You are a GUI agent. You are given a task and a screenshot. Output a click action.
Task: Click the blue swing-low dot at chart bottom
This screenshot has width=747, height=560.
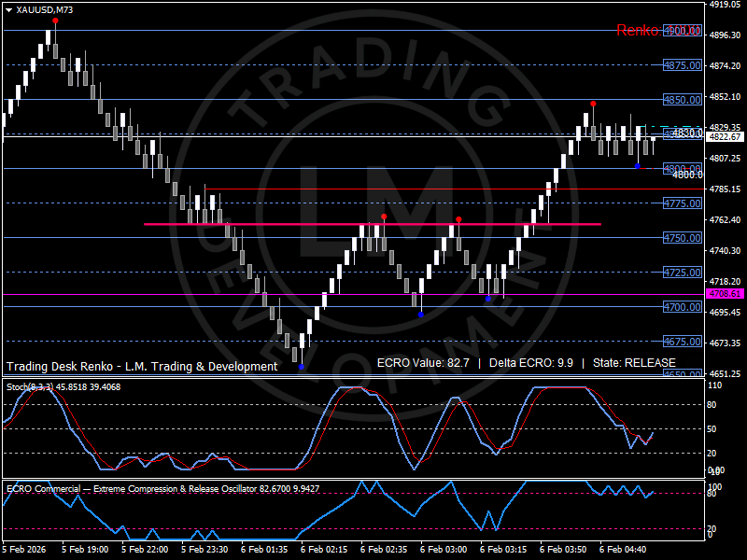[x=301, y=367]
